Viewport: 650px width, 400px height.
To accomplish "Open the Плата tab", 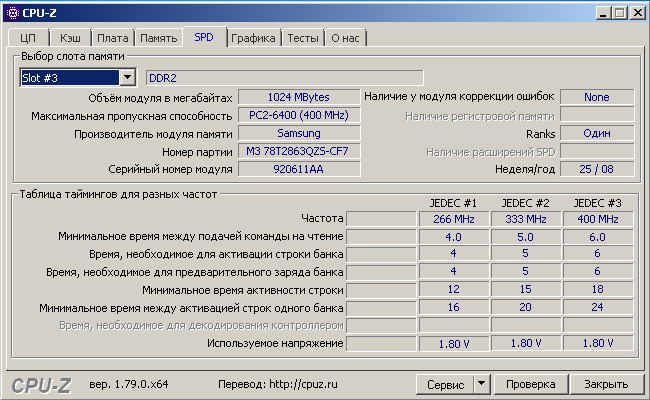I will [113, 38].
